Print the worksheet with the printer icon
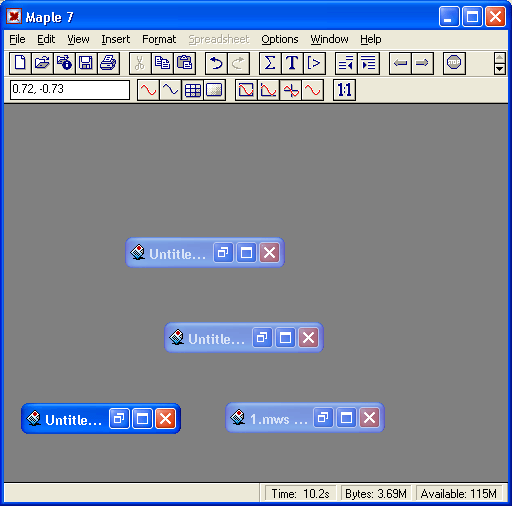The height and width of the screenshot is (506, 512). (x=108, y=63)
